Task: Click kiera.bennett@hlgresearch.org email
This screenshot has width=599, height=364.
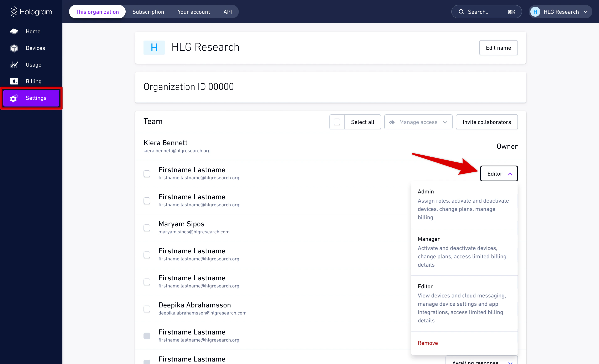Action: pyautogui.click(x=177, y=151)
